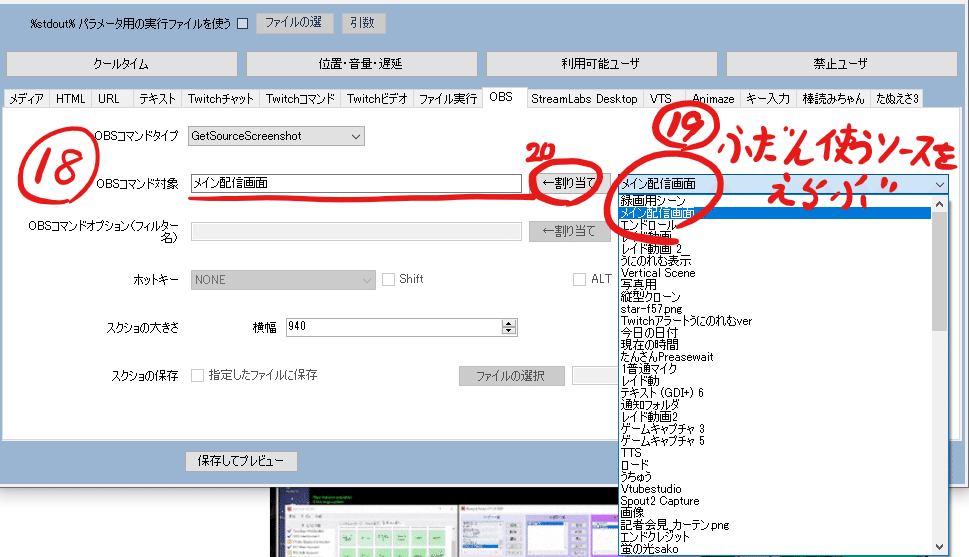Switch to the Twitchビデオ tab

pos(377,98)
